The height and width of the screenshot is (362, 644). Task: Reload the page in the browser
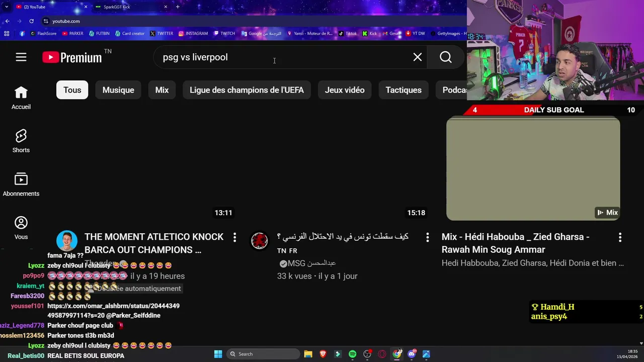[31, 21]
